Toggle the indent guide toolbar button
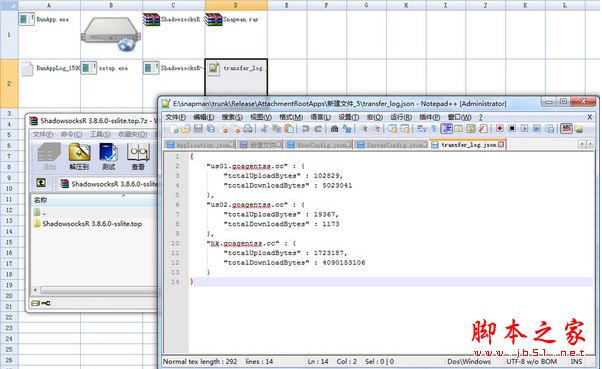Viewport: 602px width, 369px height. click(x=447, y=129)
